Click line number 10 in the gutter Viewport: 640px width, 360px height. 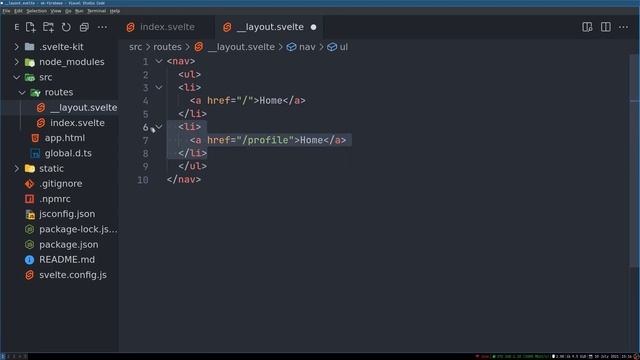[x=143, y=180]
